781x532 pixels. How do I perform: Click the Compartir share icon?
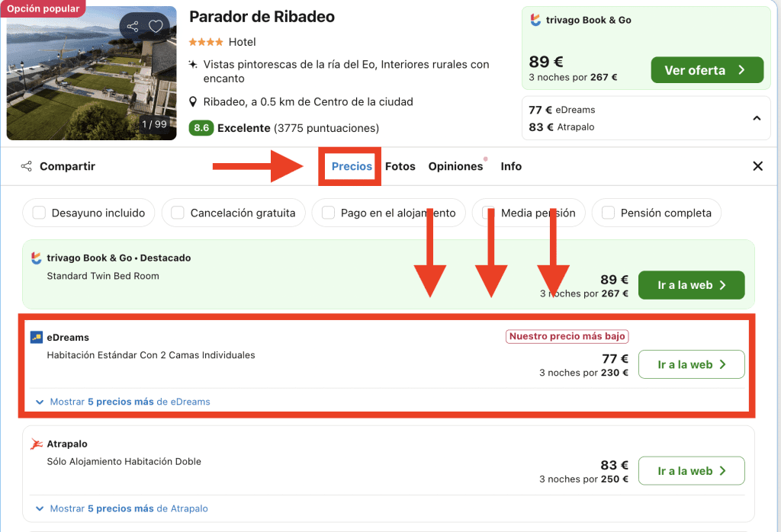(27, 166)
